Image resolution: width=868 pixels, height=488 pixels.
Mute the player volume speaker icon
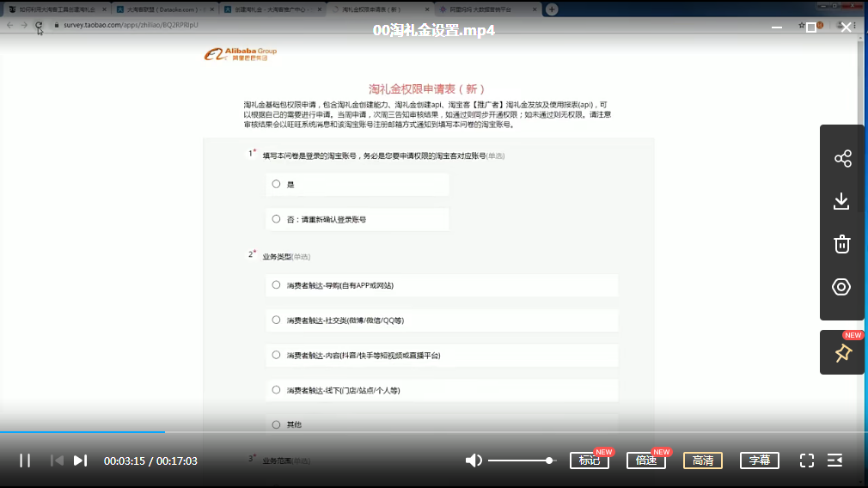(x=474, y=461)
